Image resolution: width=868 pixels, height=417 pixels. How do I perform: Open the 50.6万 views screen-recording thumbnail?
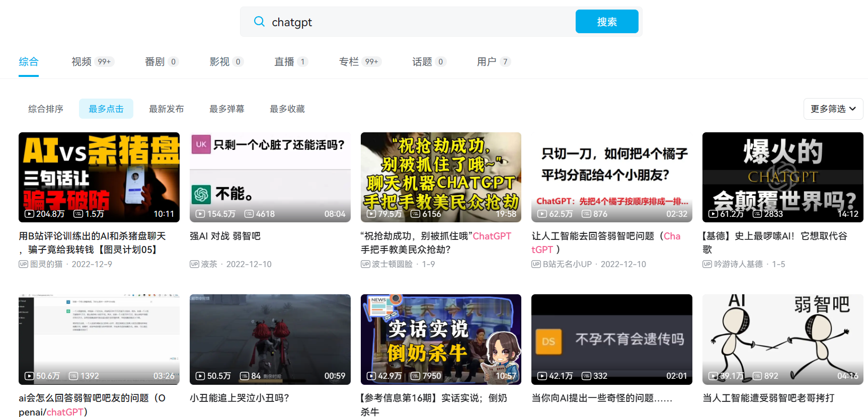point(99,340)
